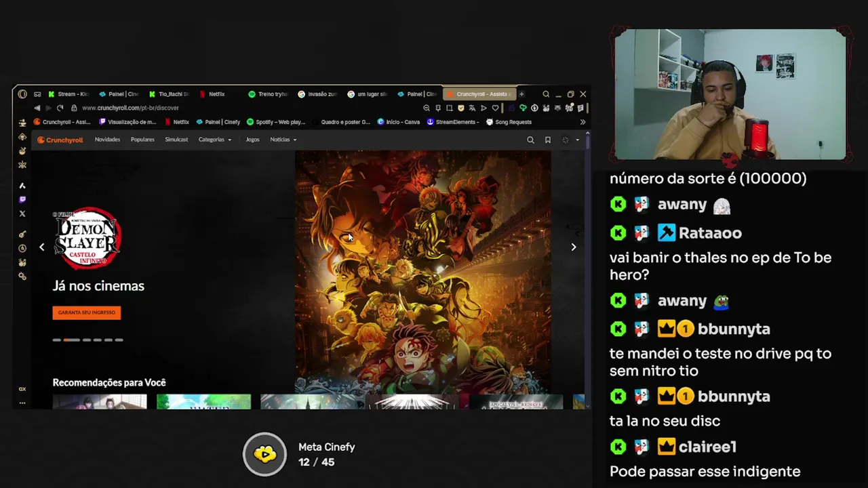Open sidebar settings gear icon

click(x=22, y=277)
